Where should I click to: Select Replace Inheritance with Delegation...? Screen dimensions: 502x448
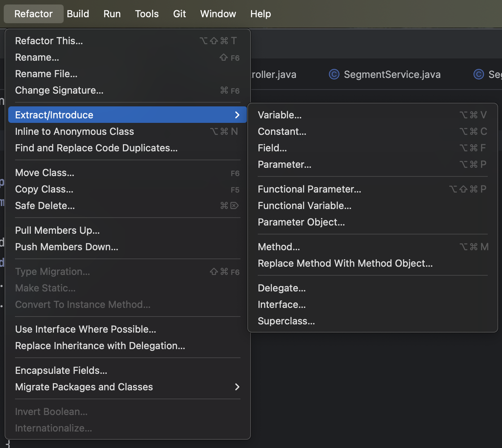(127, 345)
